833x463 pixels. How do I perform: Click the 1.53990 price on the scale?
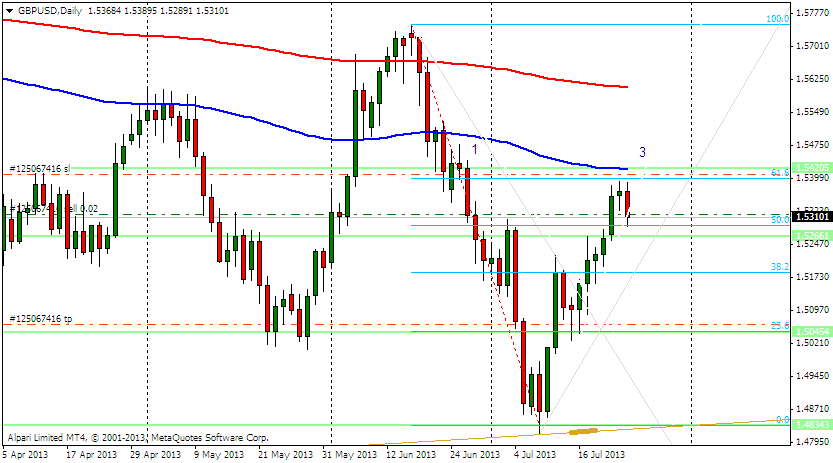pyautogui.click(x=812, y=178)
